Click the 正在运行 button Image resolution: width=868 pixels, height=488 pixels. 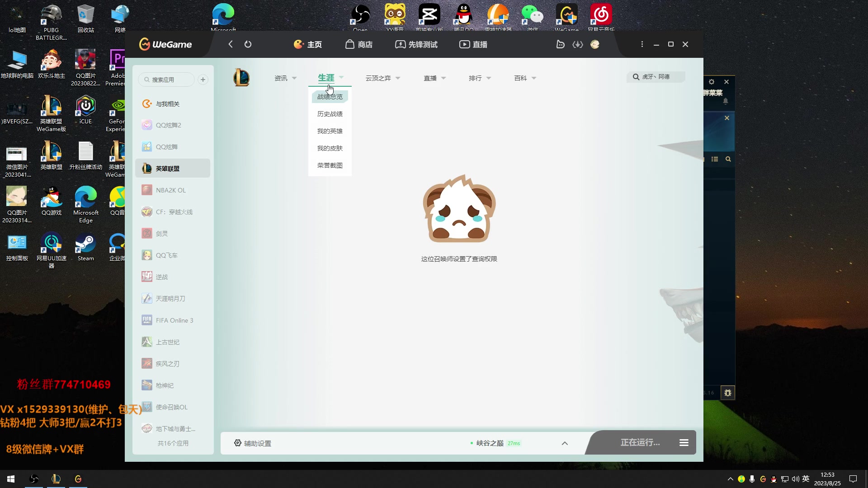640,442
